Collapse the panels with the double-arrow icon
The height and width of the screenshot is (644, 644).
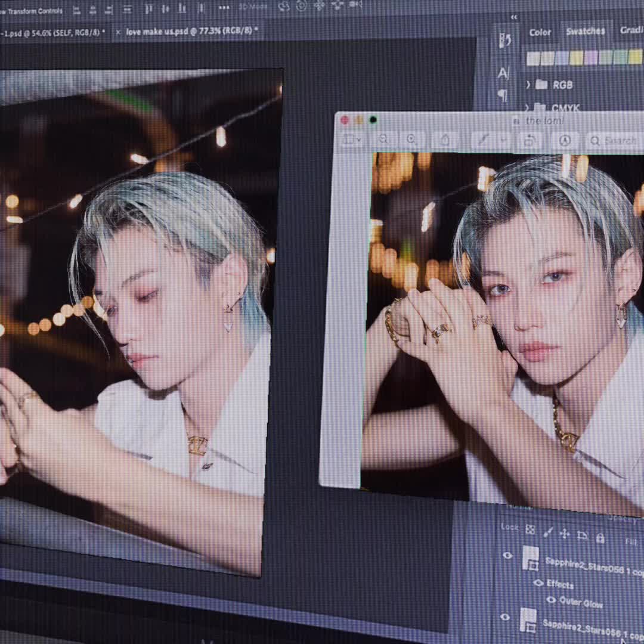[x=514, y=17]
